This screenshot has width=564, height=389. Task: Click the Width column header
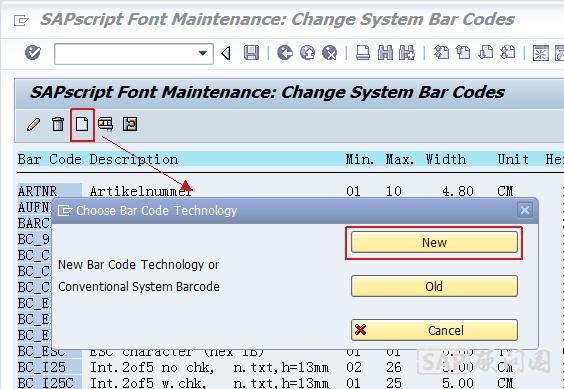(x=446, y=159)
